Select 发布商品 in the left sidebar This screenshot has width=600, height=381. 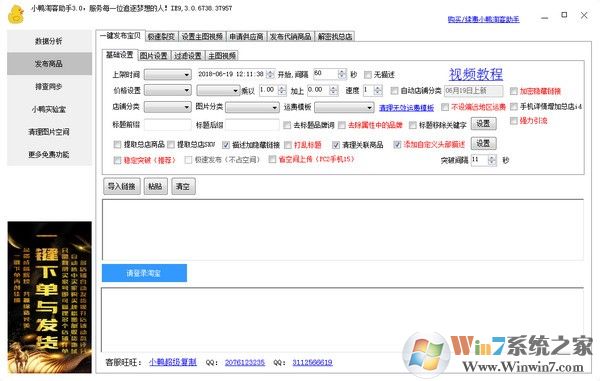49,64
